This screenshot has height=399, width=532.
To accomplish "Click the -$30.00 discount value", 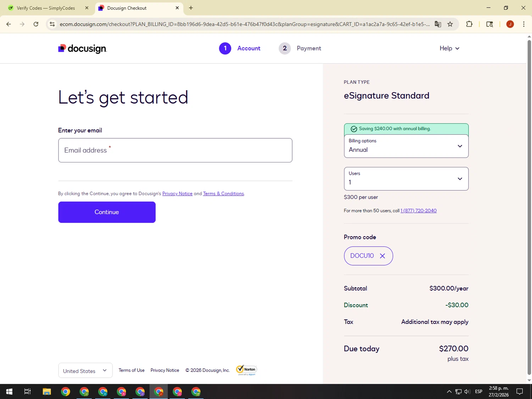I will click(457, 305).
